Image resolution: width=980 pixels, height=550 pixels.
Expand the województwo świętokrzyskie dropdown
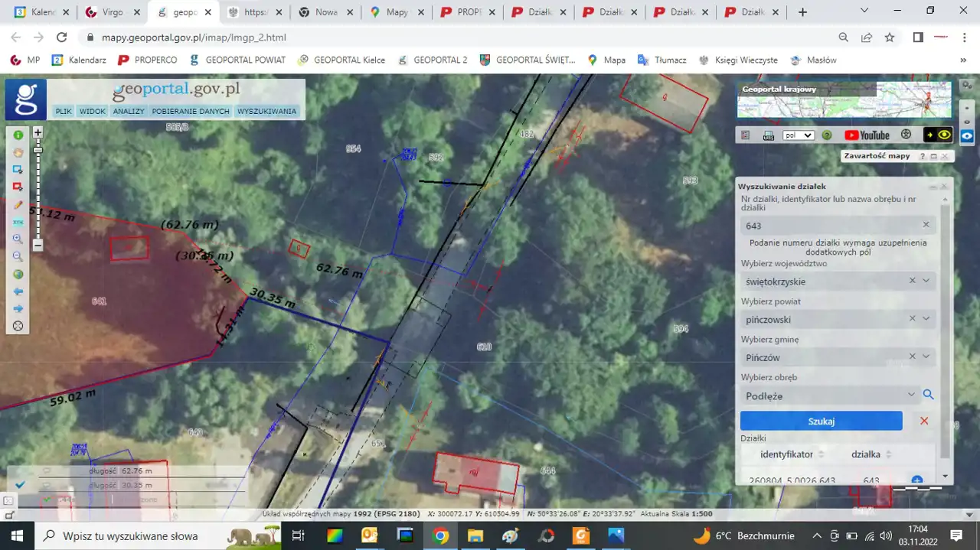926,282
